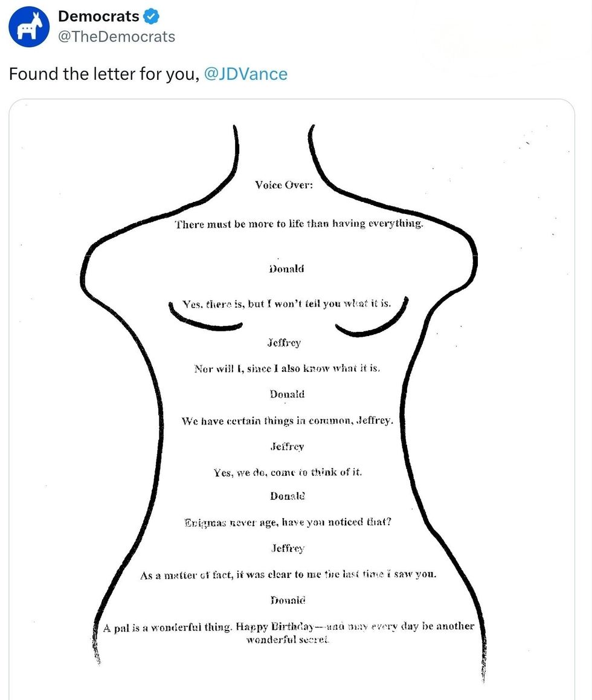Click the @TheDemocrats handle

pyautogui.click(x=117, y=37)
